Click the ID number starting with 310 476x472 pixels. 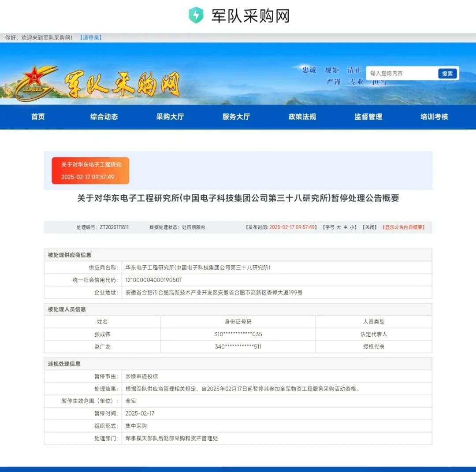pos(238,334)
